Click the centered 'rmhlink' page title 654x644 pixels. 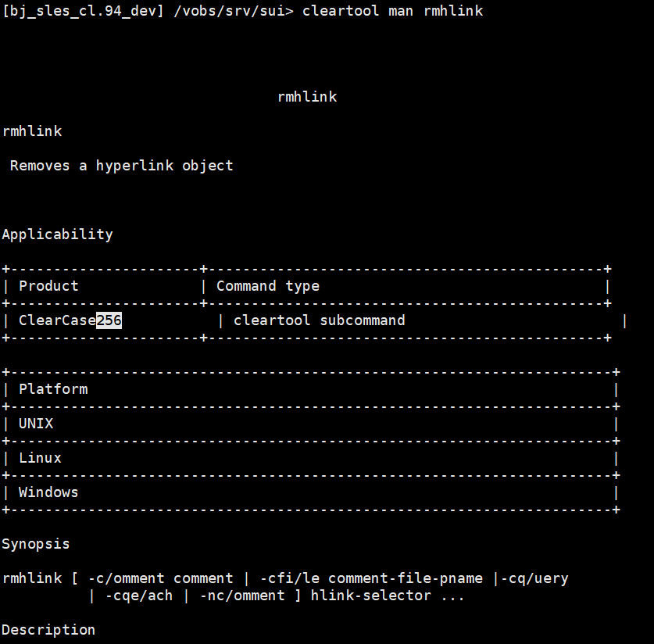[307, 97]
